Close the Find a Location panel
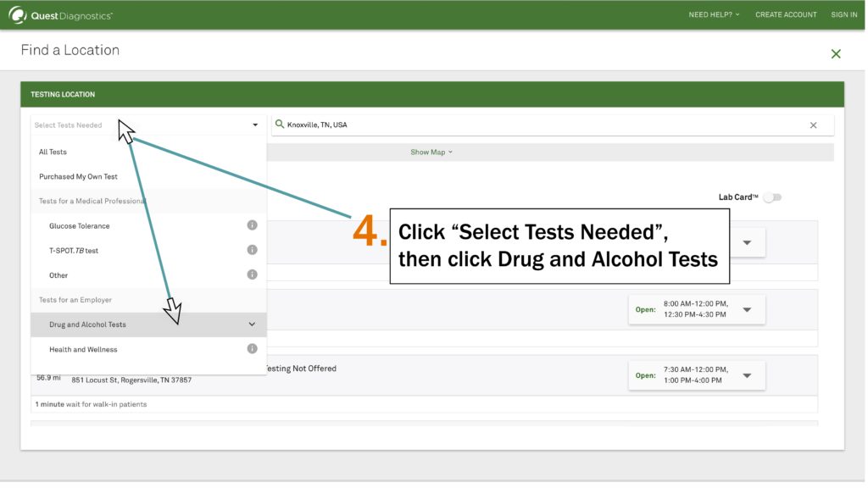 (x=835, y=53)
